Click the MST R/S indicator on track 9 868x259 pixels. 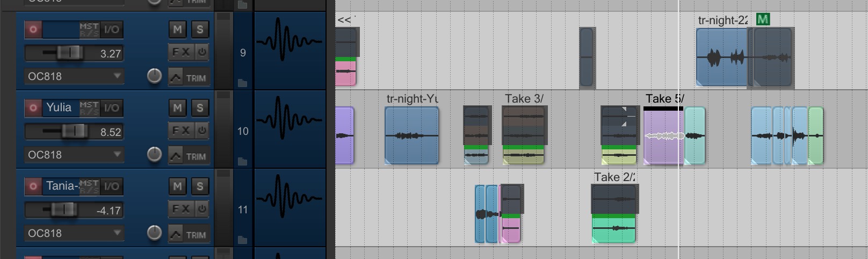(89, 30)
